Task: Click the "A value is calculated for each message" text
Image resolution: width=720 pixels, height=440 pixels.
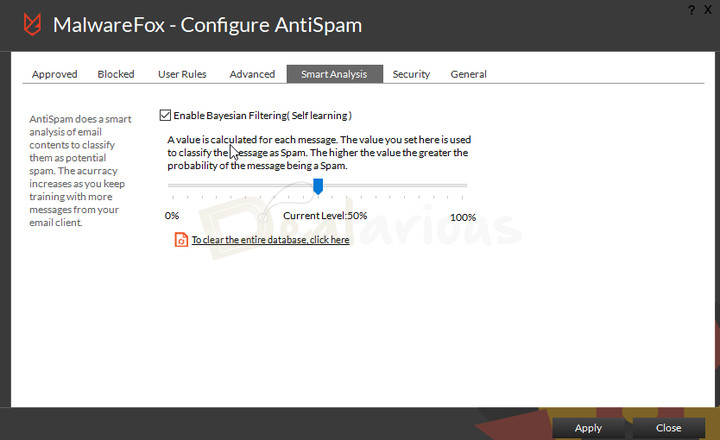Action: (x=319, y=152)
